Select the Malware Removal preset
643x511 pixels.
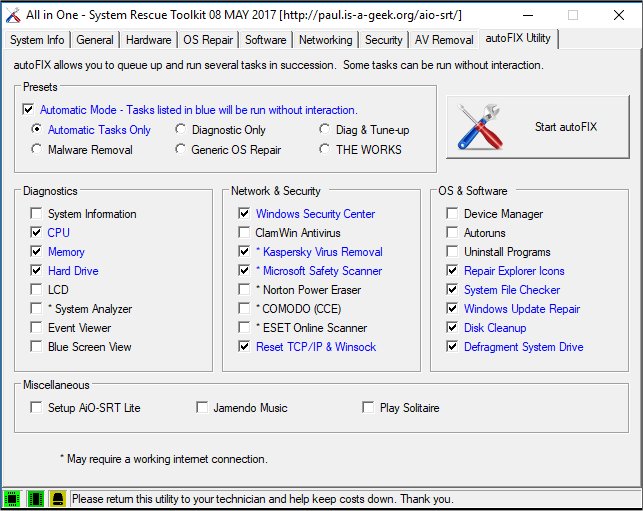pyautogui.click(x=37, y=149)
